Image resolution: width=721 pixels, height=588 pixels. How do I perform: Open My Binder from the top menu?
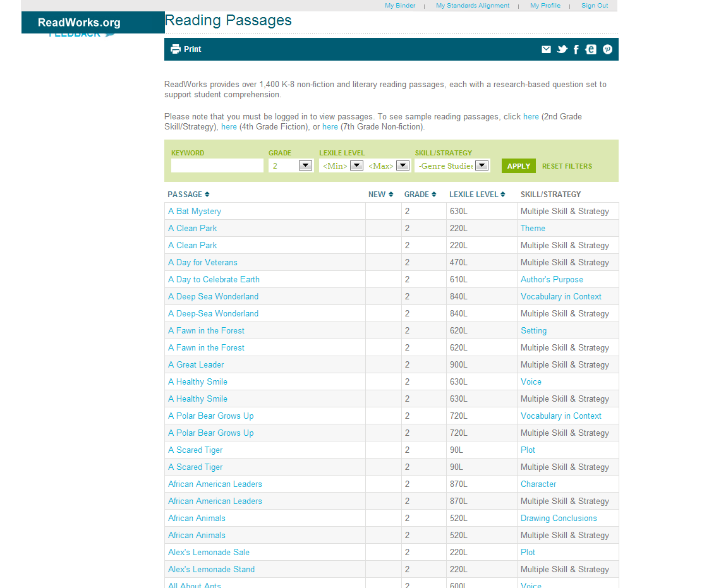click(399, 5)
